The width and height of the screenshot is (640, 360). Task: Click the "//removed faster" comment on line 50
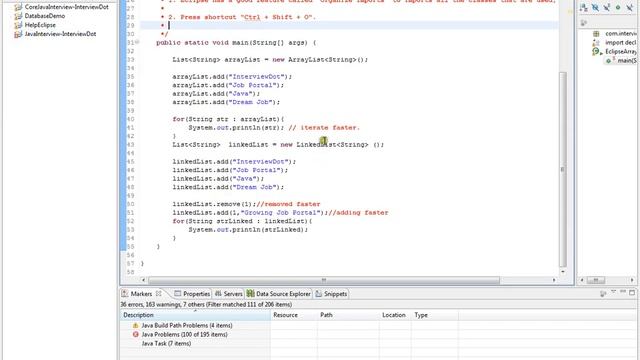pos(288,204)
